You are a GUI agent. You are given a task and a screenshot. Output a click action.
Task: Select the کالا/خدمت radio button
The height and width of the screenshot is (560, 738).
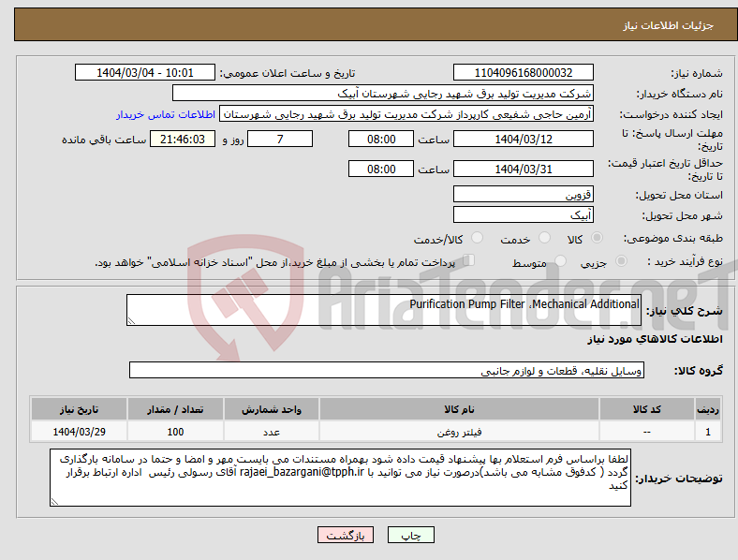tap(478, 238)
